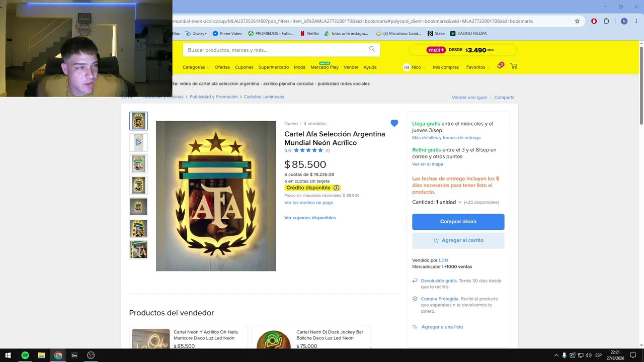Open the notifications bell

500,66
